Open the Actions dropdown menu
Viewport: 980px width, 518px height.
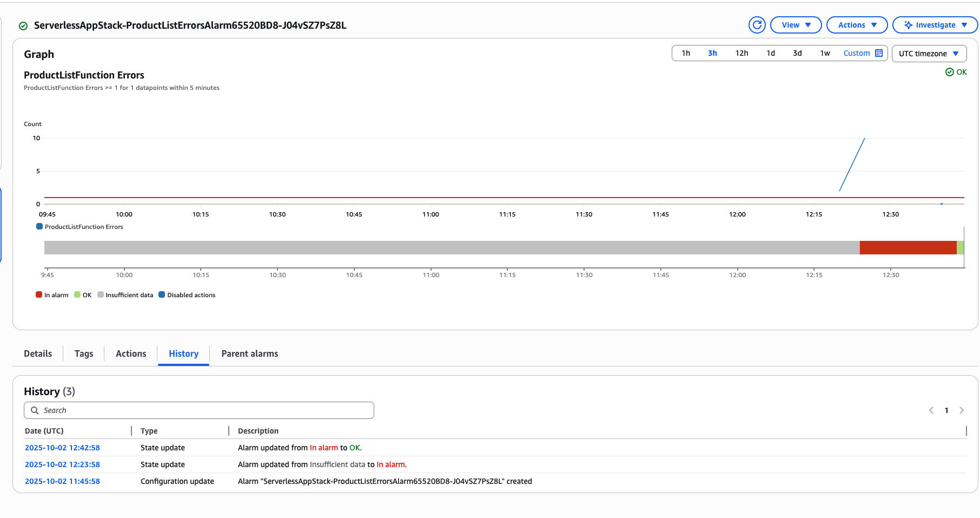click(x=857, y=25)
